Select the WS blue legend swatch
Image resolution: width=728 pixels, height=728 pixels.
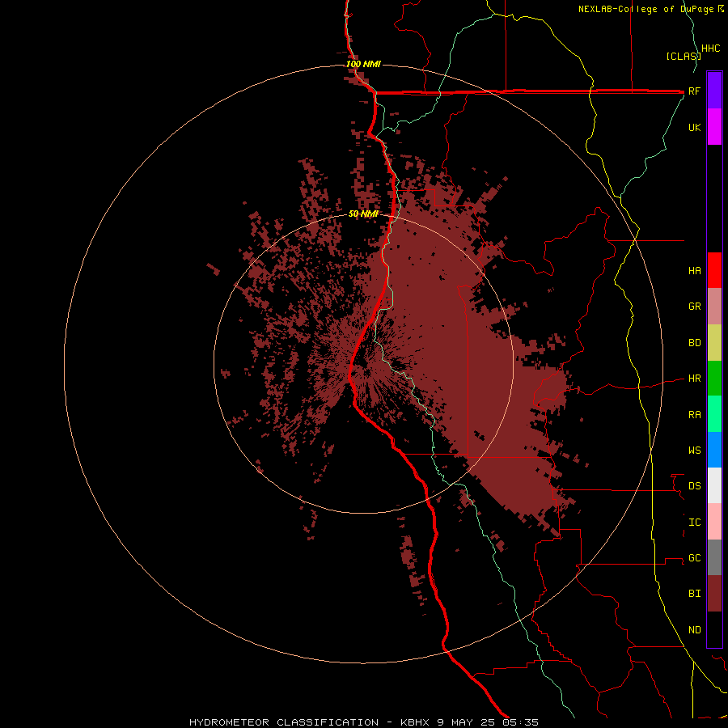pos(714,450)
